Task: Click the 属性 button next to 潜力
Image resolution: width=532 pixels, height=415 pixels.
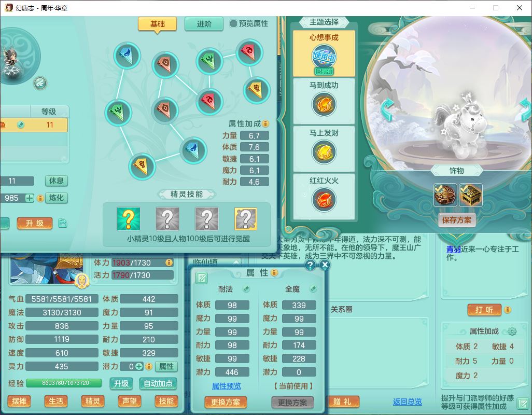Action: (x=166, y=366)
